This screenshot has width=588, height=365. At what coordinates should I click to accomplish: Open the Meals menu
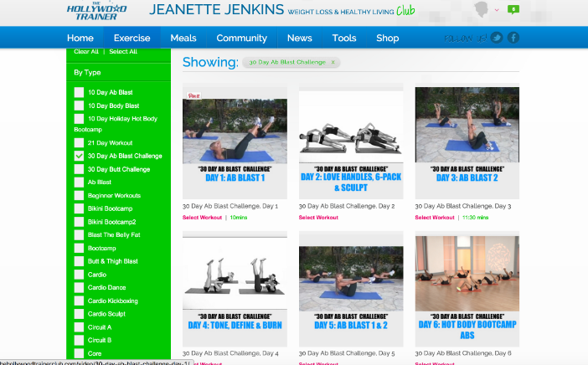point(183,38)
